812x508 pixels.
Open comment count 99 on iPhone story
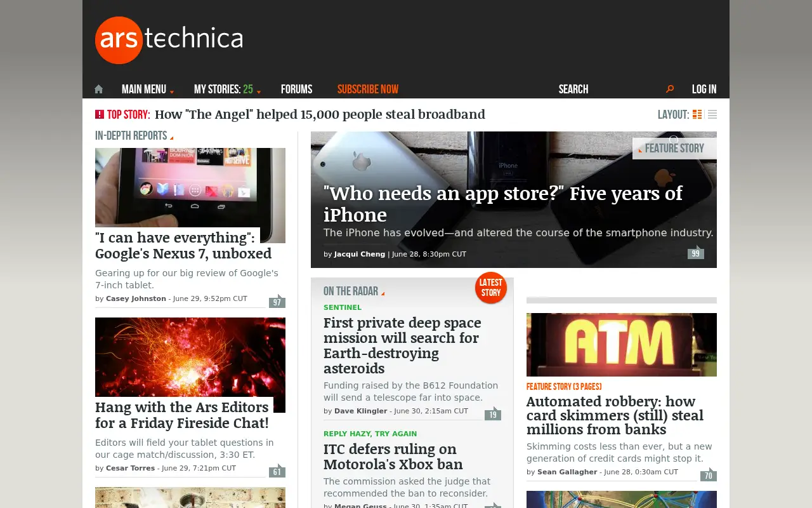696,253
